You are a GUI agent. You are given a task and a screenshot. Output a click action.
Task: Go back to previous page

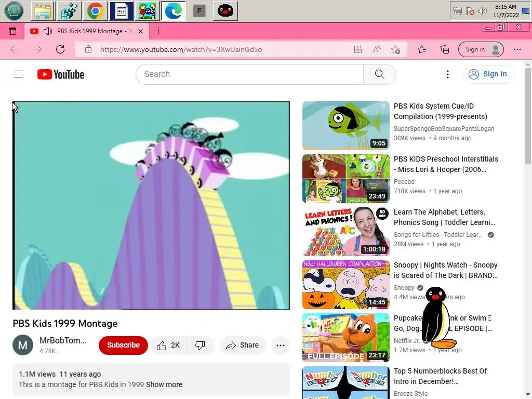point(14,49)
